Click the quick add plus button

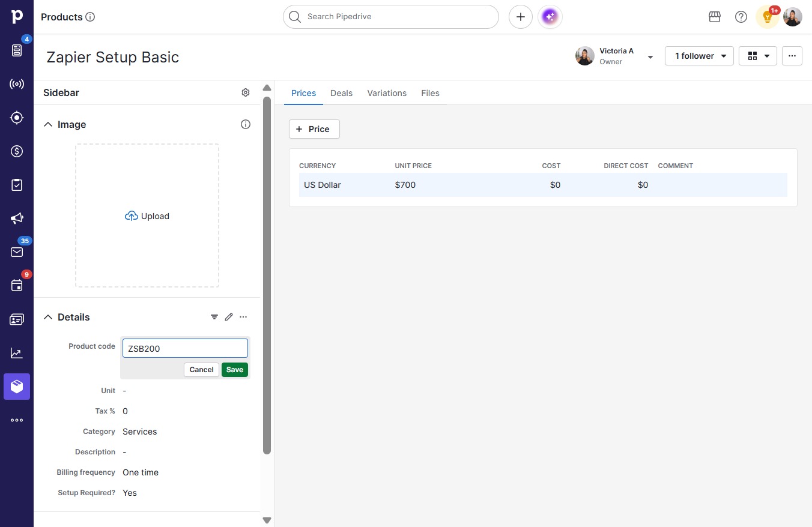click(x=521, y=17)
